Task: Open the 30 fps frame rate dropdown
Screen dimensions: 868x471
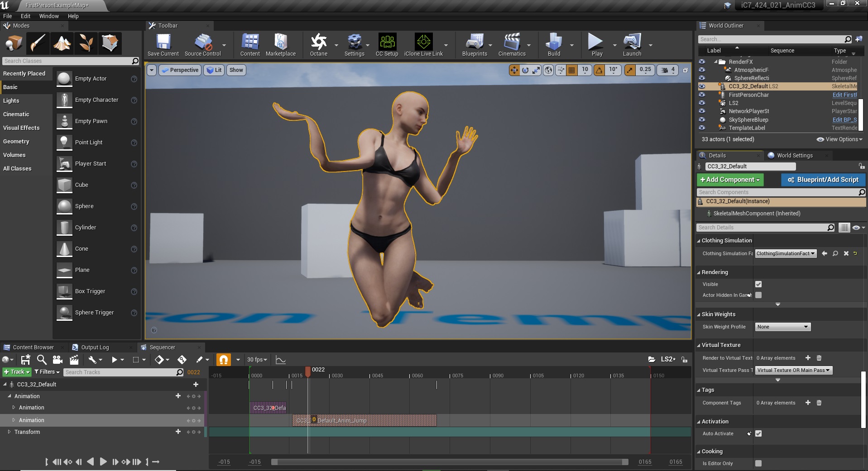Action: coord(257,360)
